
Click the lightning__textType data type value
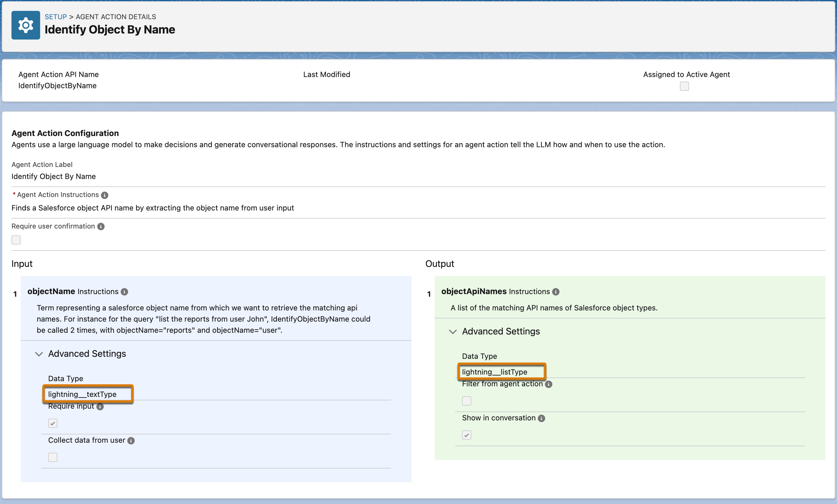(82, 394)
